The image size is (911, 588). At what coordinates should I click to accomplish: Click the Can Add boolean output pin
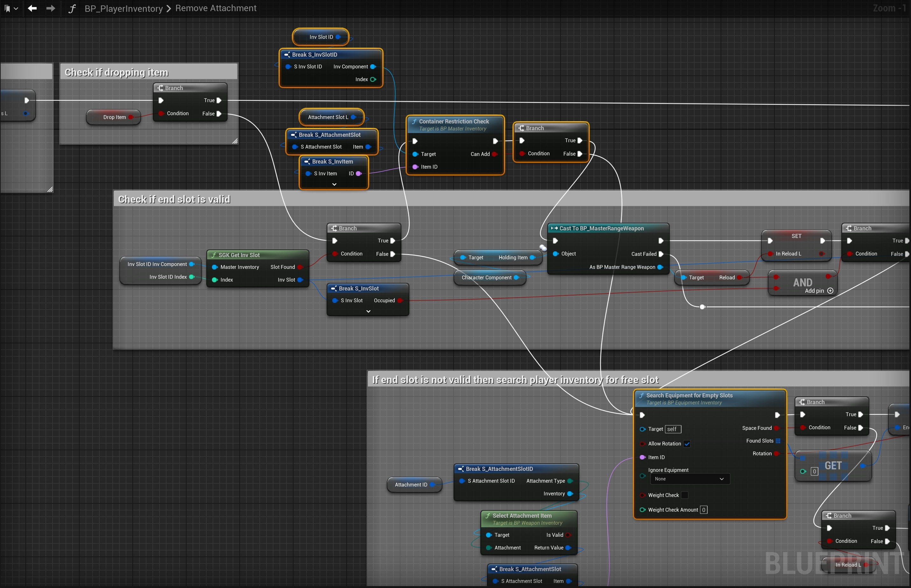(494, 154)
